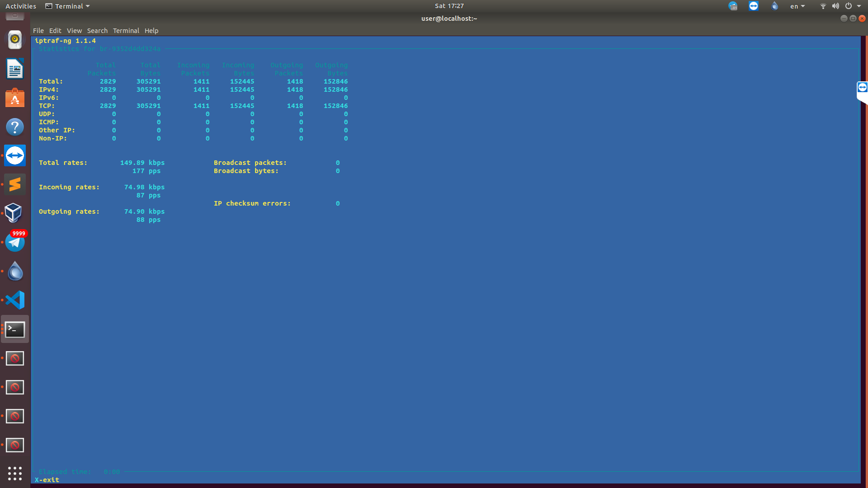Open the Help menu
The height and width of the screenshot is (488, 868).
pos(151,31)
